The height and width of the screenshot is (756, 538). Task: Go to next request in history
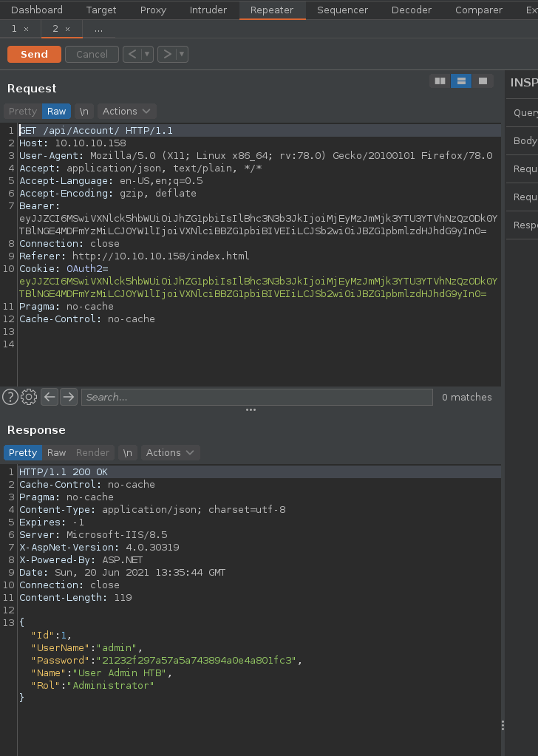[x=167, y=54]
